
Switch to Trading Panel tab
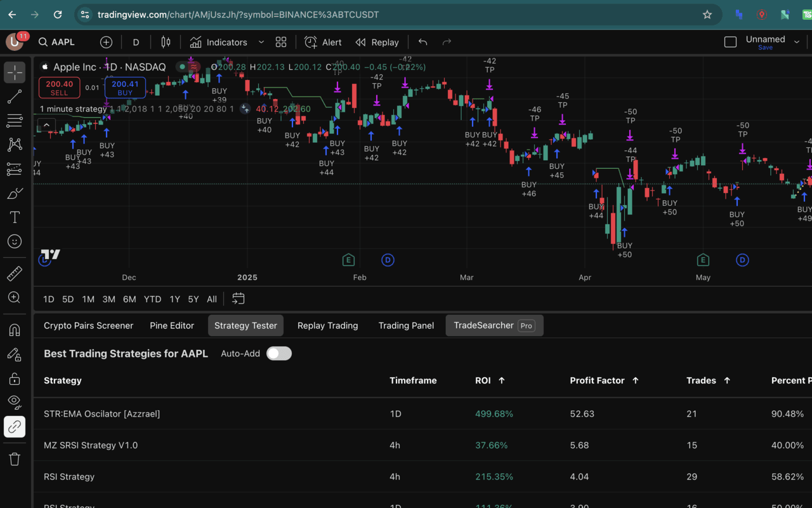tap(406, 326)
